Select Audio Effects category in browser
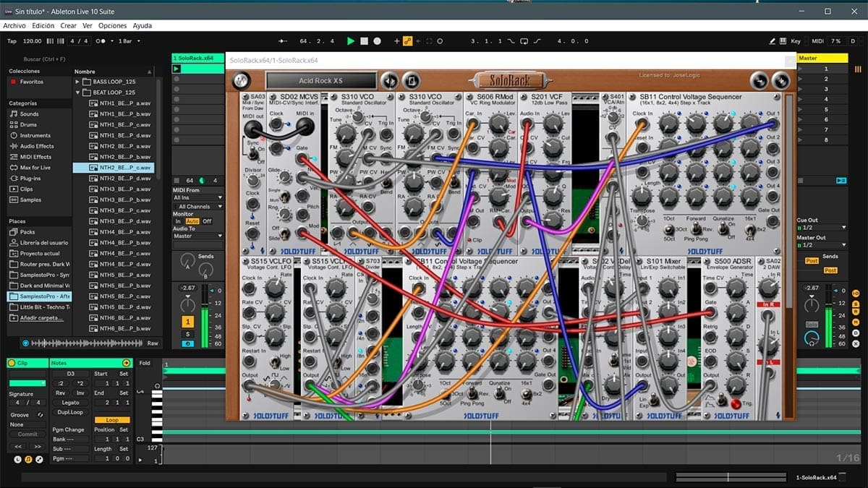The width and height of the screenshot is (868, 488). (36, 146)
